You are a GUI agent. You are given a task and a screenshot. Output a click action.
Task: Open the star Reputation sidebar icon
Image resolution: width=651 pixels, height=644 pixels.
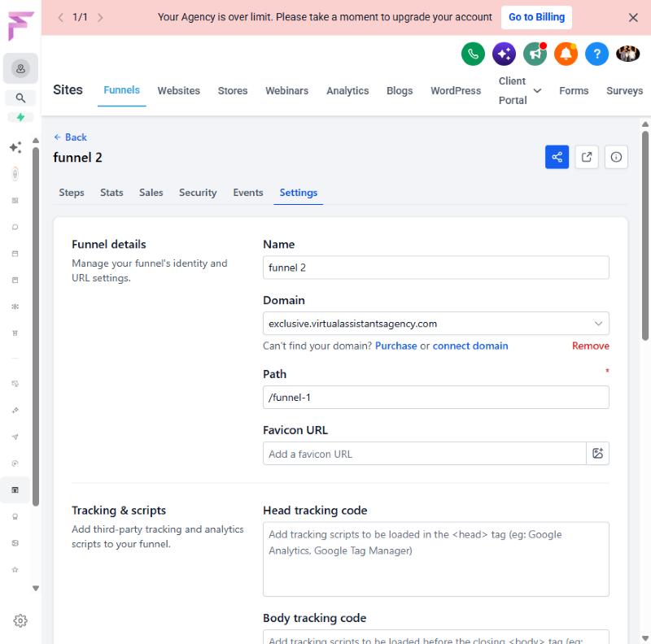[15, 569]
